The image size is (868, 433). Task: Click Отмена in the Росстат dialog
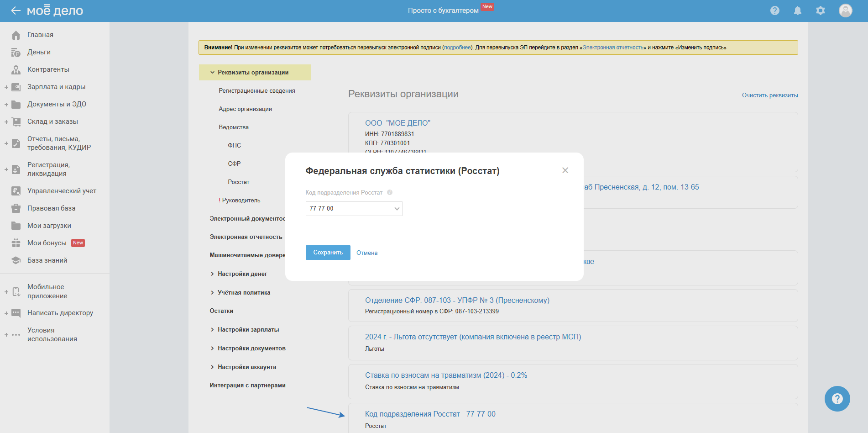[x=367, y=253]
